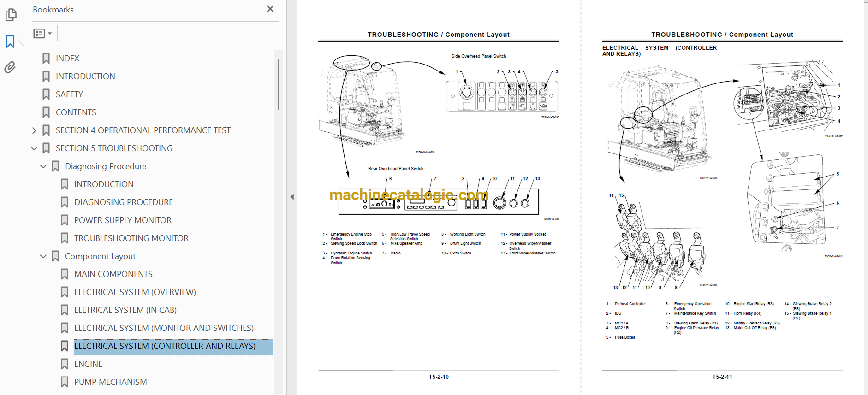
Task: Click bookmarks panel vertical scrollbar thumb
Action: tap(278, 84)
